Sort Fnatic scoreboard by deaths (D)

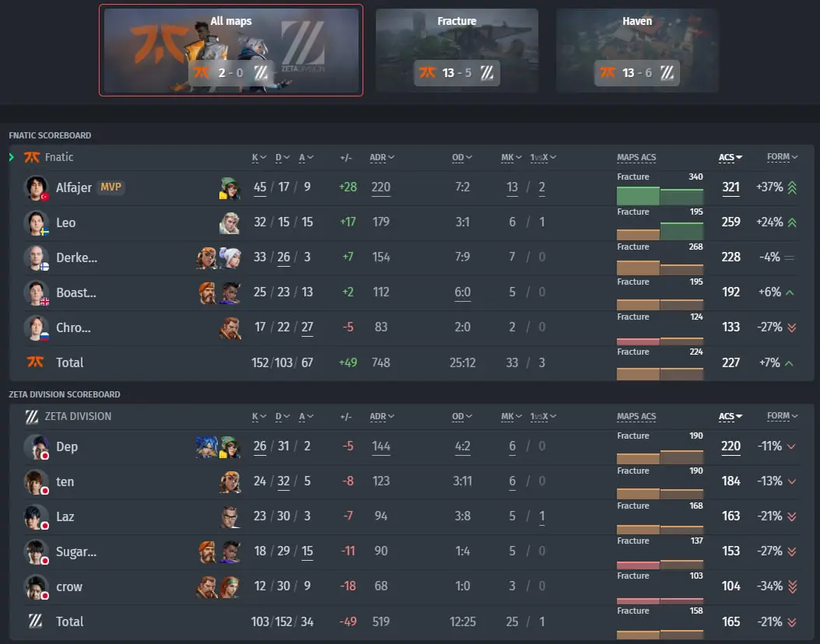[282, 157]
